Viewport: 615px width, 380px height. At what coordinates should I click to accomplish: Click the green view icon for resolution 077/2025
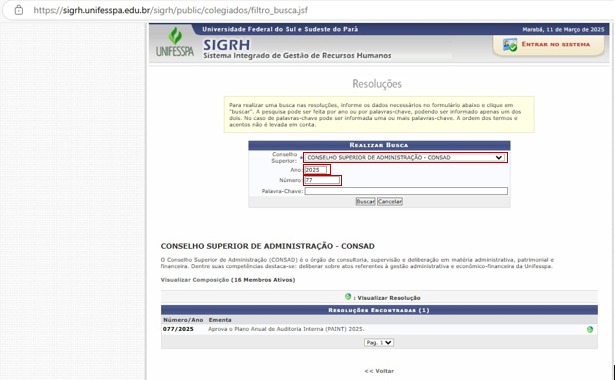590,329
